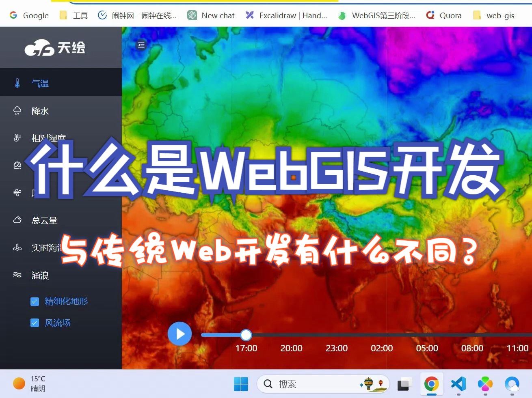
Task: Jump to 17:00 on the timeline
Action: [x=246, y=348]
